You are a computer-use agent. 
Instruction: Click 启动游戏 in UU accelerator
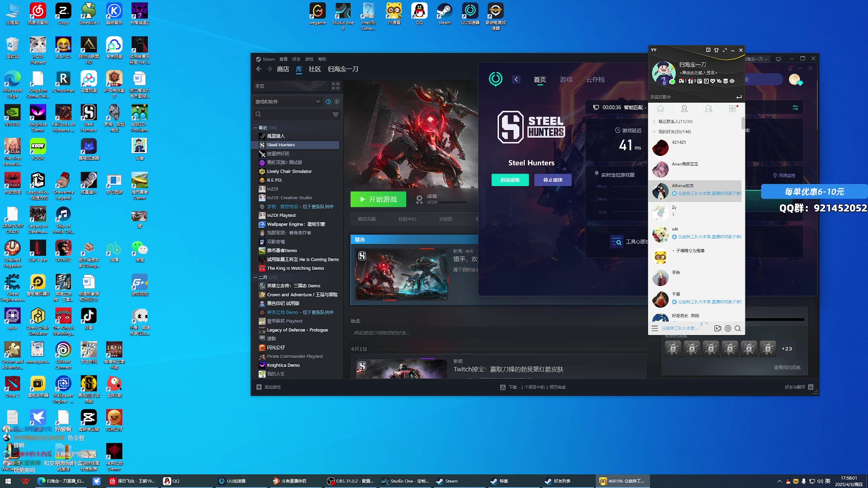[510, 180]
